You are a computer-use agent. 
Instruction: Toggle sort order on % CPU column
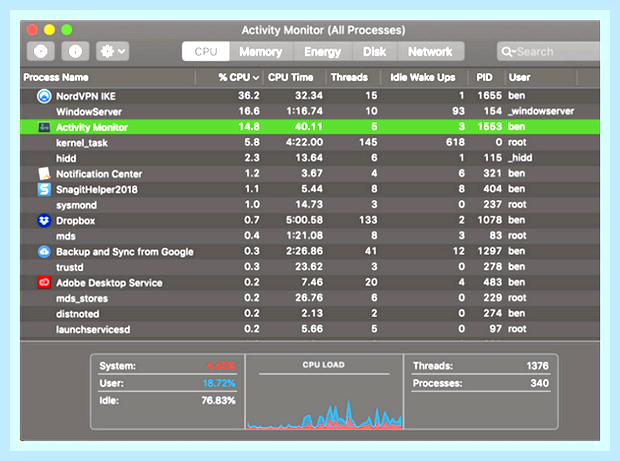230,77
